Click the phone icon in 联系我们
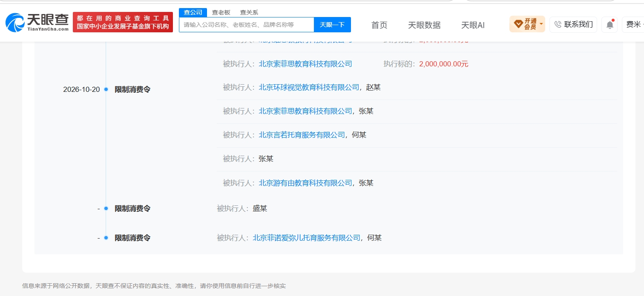Image resolution: width=644 pixels, height=296 pixels. pos(558,24)
